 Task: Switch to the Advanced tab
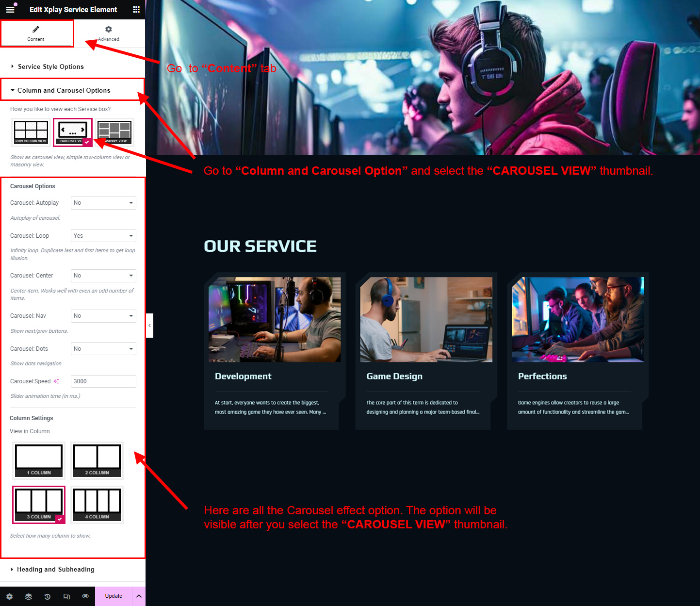(109, 33)
